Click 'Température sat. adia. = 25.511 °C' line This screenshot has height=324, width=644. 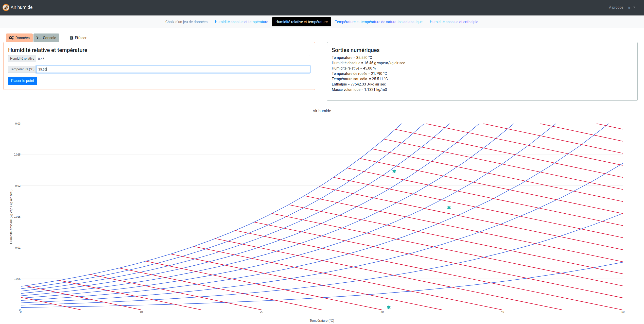point(360,79)
